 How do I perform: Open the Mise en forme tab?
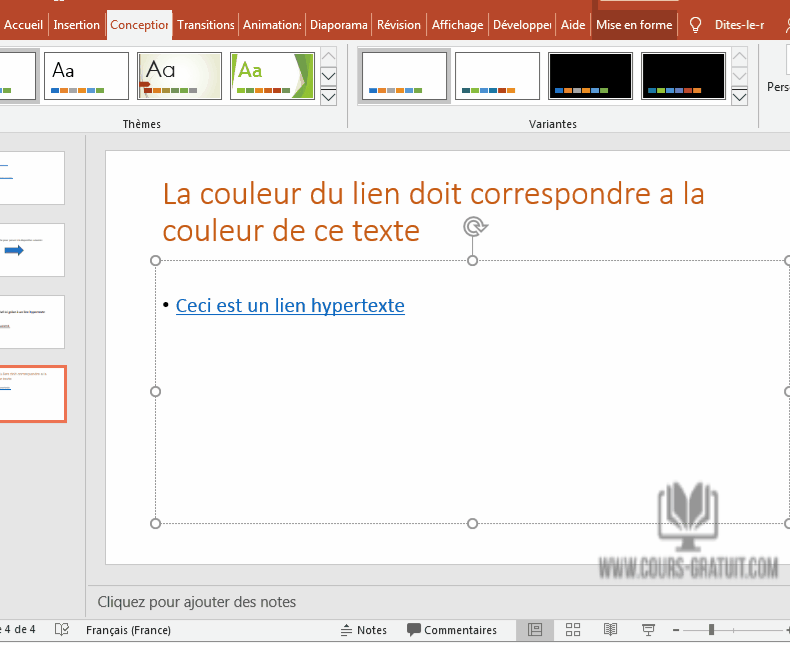click(634, 25)
